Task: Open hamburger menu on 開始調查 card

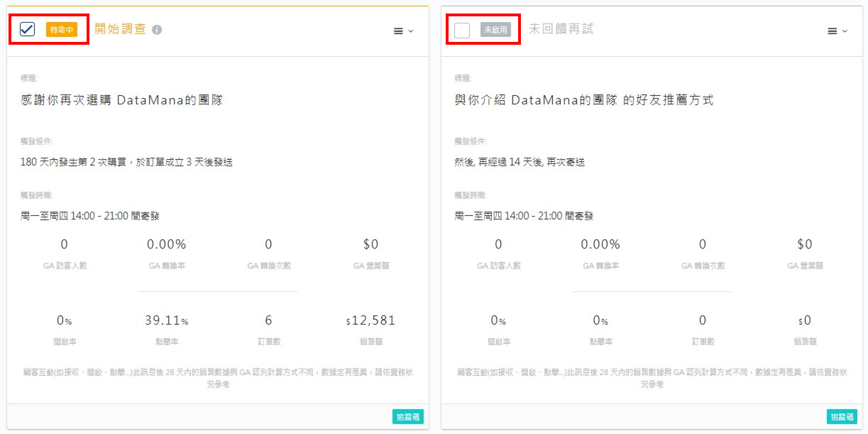Action: click(398, 31)
